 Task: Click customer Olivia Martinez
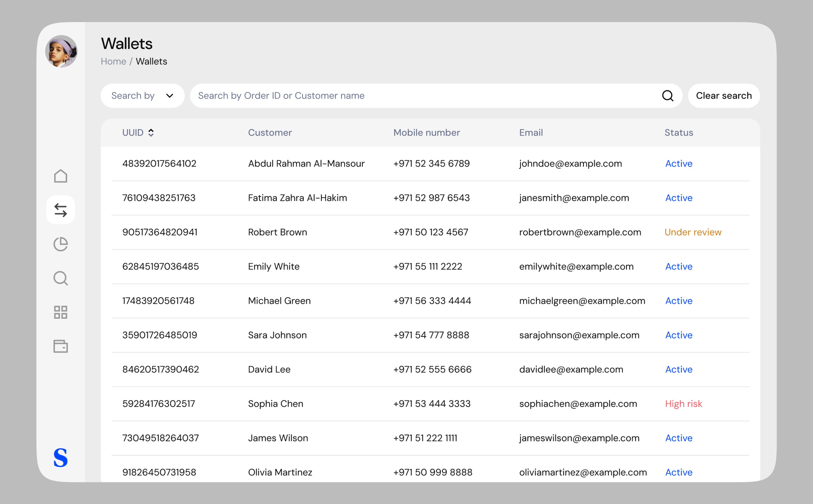click(280, 473)
